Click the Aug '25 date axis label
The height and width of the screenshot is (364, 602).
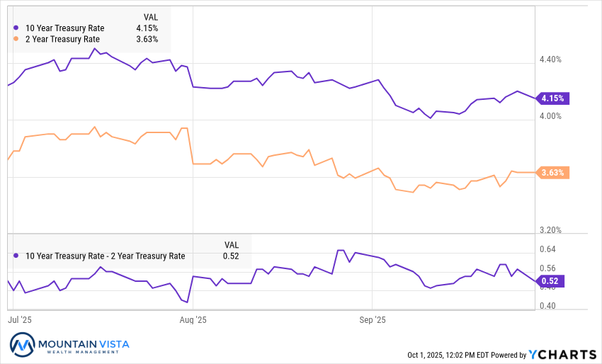[193, 320]
